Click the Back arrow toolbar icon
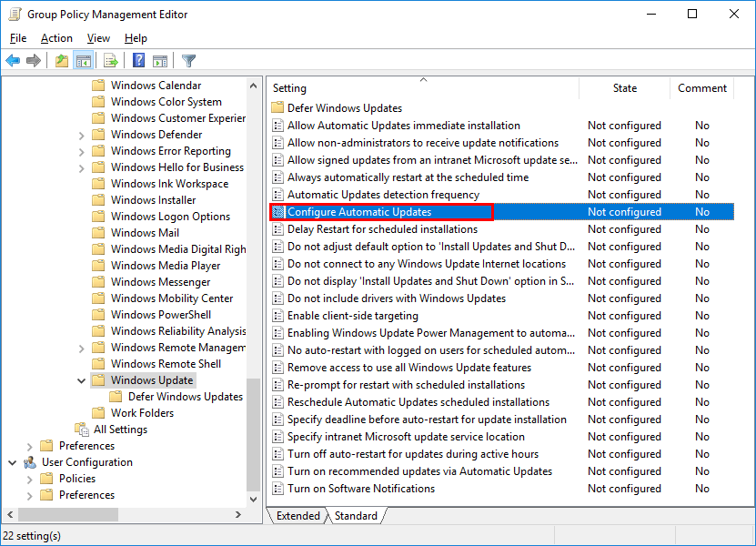Image resolution: width=756 pixels, height=546 pixels. point(13,61)
